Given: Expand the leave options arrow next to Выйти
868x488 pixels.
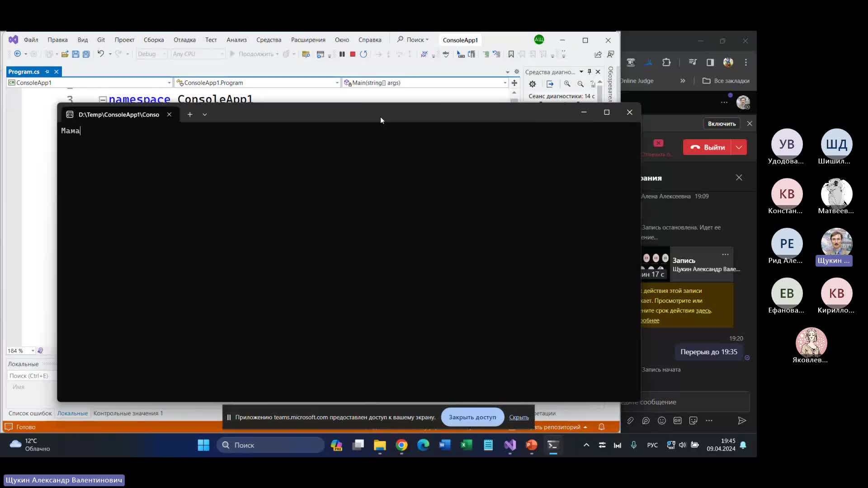Looking at the screenshot, I should (x=739, y=147).
